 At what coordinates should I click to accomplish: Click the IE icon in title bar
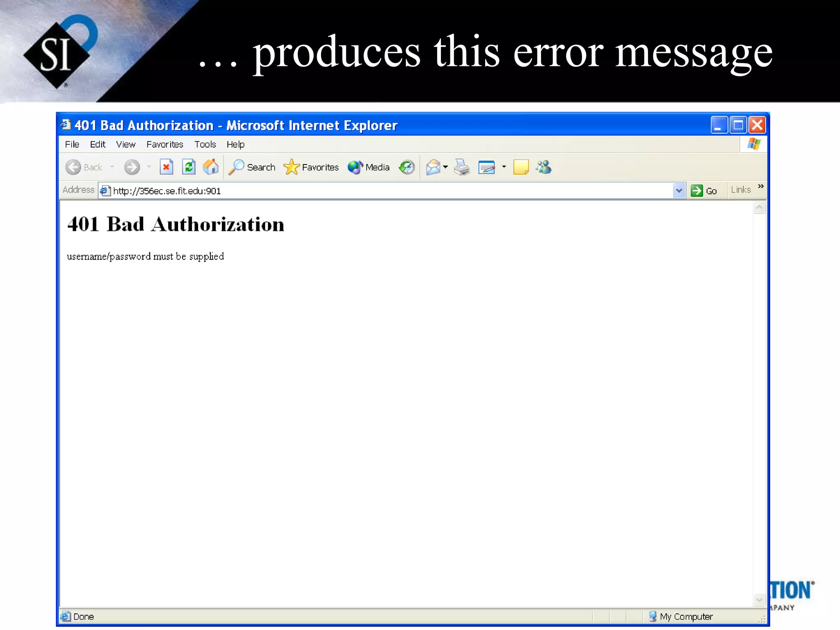(x=66, y=124)
